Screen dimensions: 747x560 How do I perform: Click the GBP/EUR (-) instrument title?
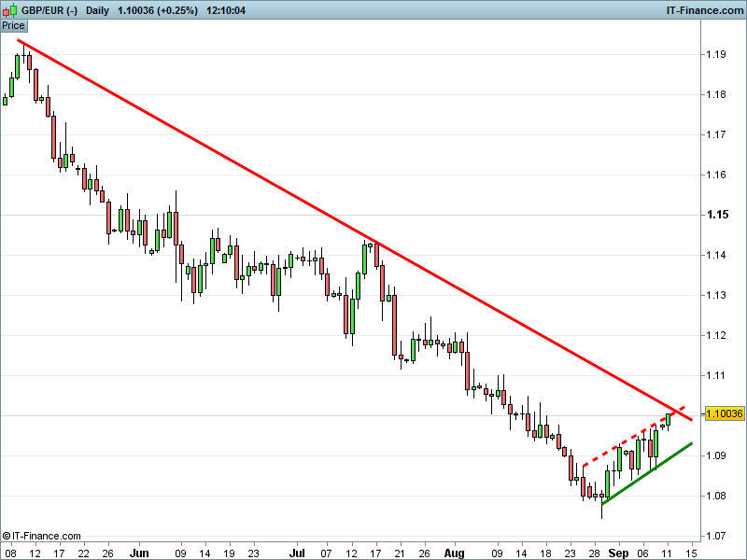coord(49,10)
